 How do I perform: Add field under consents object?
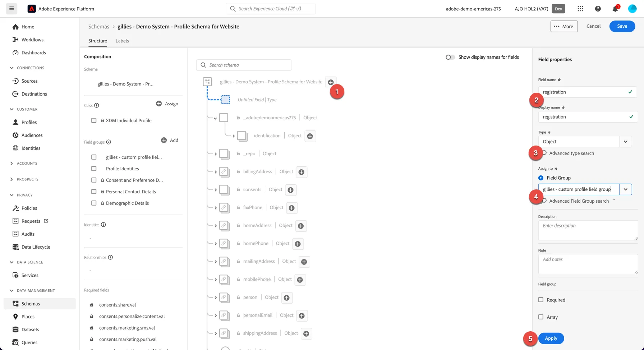coord(291,190)
